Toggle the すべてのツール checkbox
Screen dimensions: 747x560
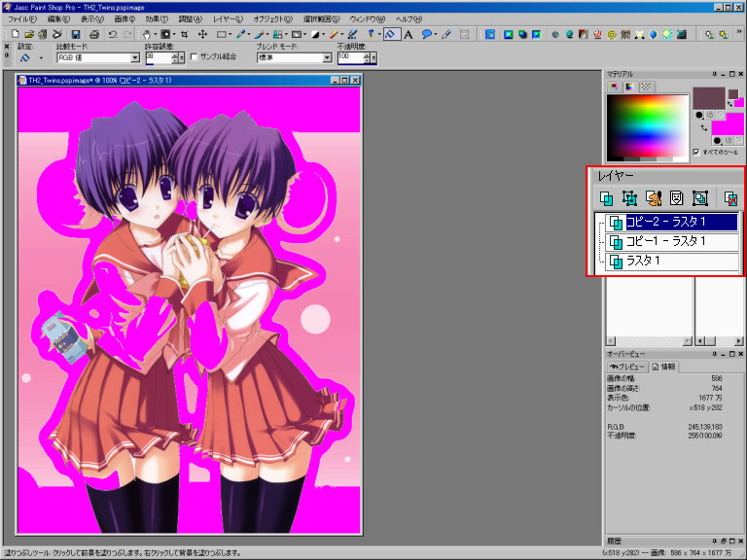point(696,152)
